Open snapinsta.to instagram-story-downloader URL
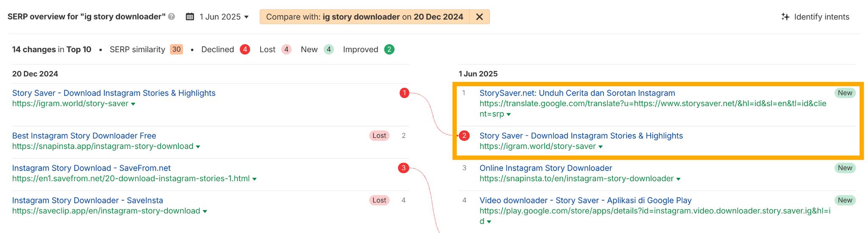The width and height of the screenshot is (868, 233). [x=576, y=179]
